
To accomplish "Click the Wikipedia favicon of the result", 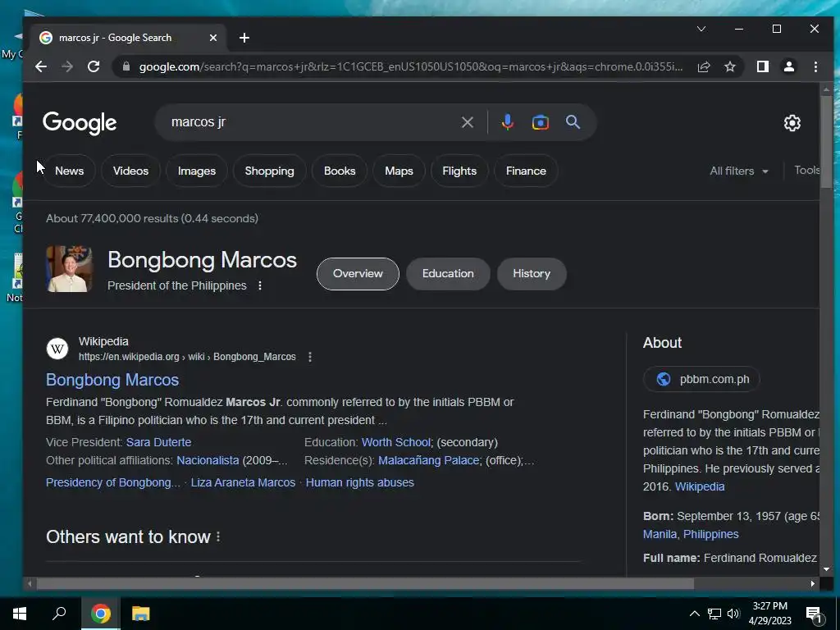I will click(57, 349).
